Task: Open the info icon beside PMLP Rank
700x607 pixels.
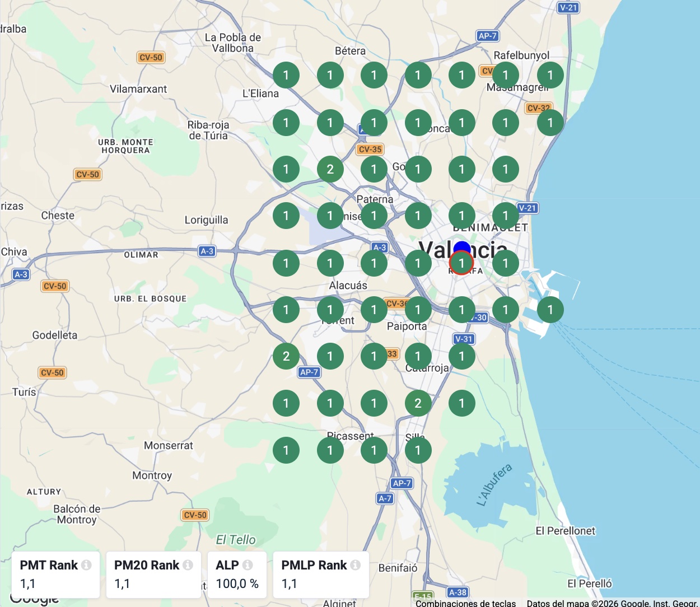Action: tap(355, 565)
